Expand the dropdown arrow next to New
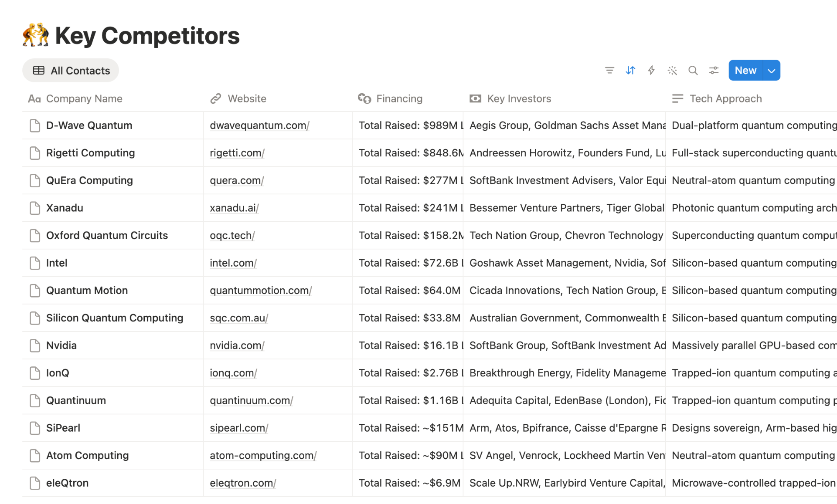Viewport: 837px width, 504px height. click(x=772, y=70)
